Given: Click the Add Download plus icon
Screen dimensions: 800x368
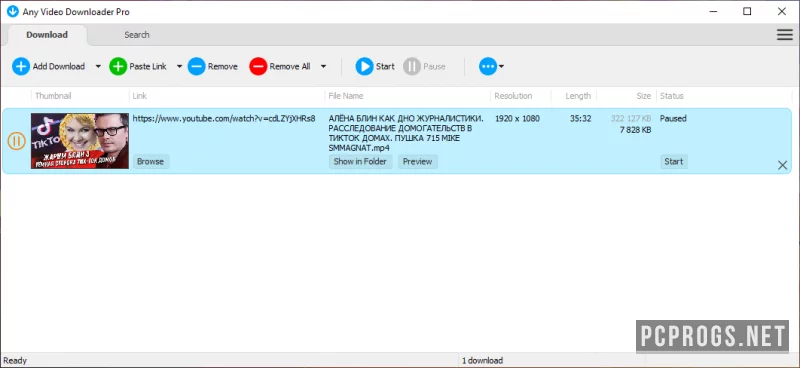Looking at the screenshot, I should tap(21, 66).
